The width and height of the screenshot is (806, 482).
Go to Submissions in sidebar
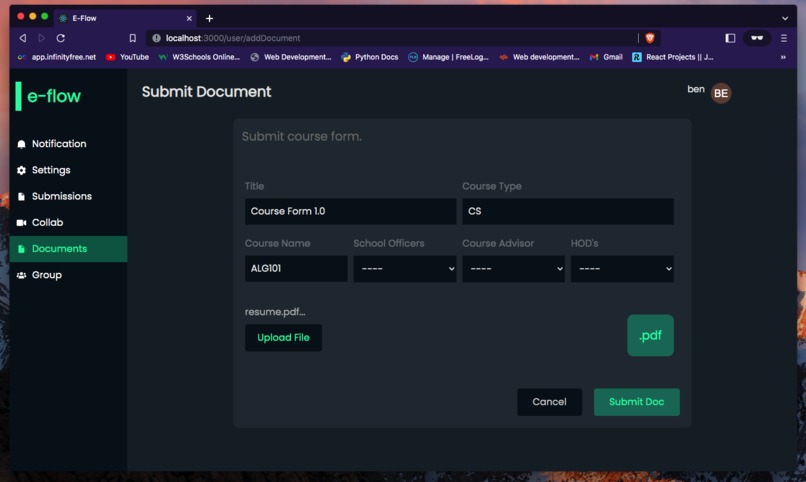pyautogui.click(x=68, y=196)
